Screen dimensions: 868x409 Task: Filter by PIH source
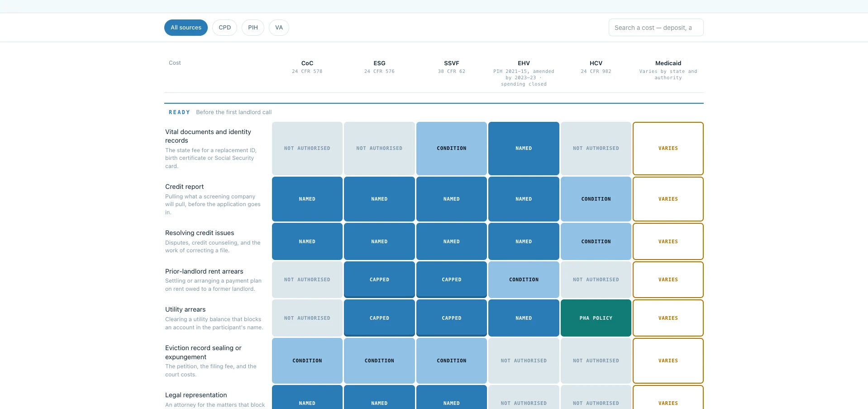253,28
